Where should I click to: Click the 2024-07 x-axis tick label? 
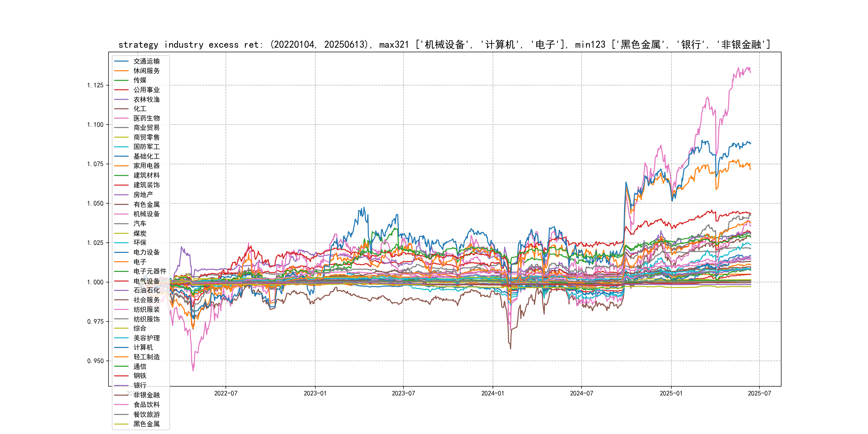coord(581,394)
